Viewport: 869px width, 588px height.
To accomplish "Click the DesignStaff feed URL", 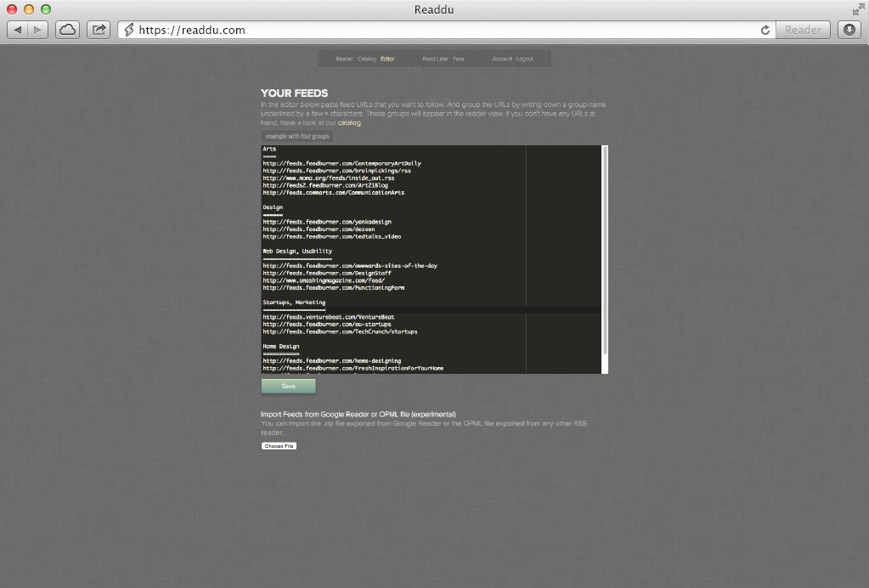I will pos(327,274).
